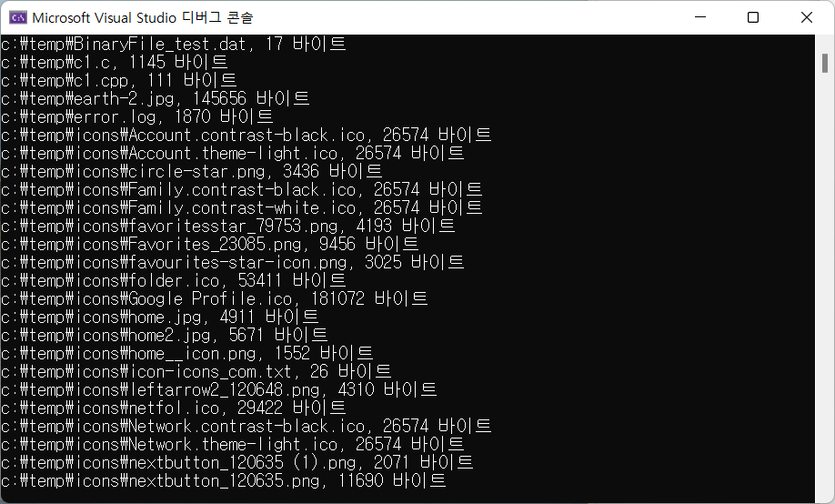Close the Visual Studio debug console
This screenshot has height=504, width=835.
coord(806,17)
